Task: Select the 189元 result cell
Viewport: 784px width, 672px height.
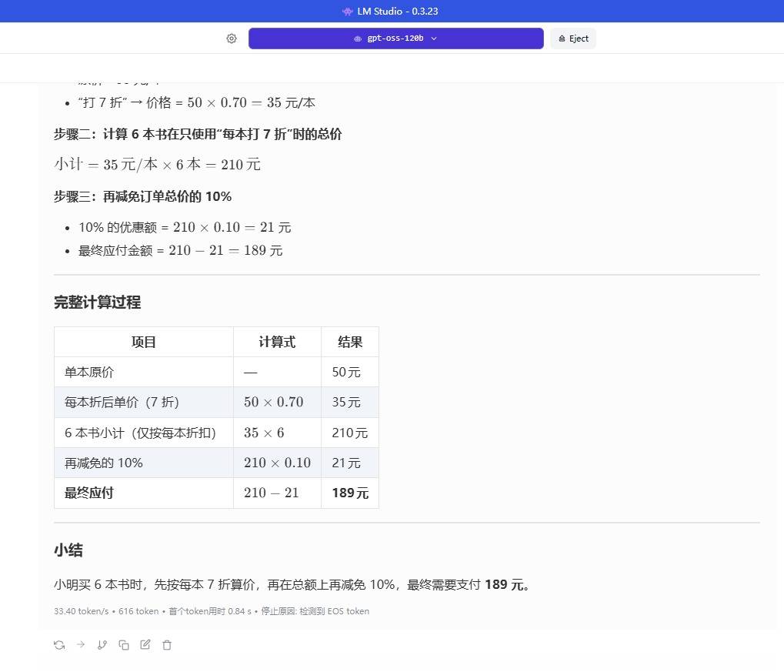Action: click(x=350, y=493)
